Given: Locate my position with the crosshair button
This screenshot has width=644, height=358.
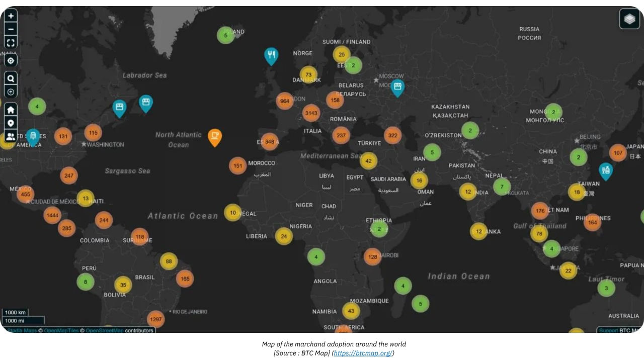Looking at the screenshot, I should 11,61.
